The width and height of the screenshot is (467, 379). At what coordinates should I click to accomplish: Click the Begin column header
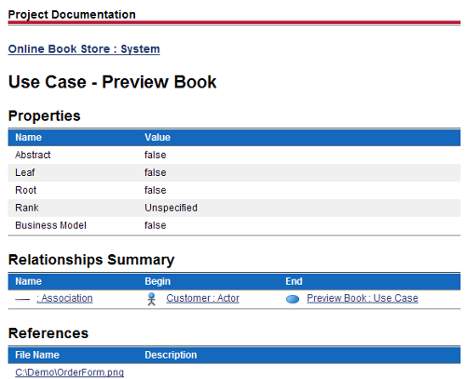(x=157, y=282)
